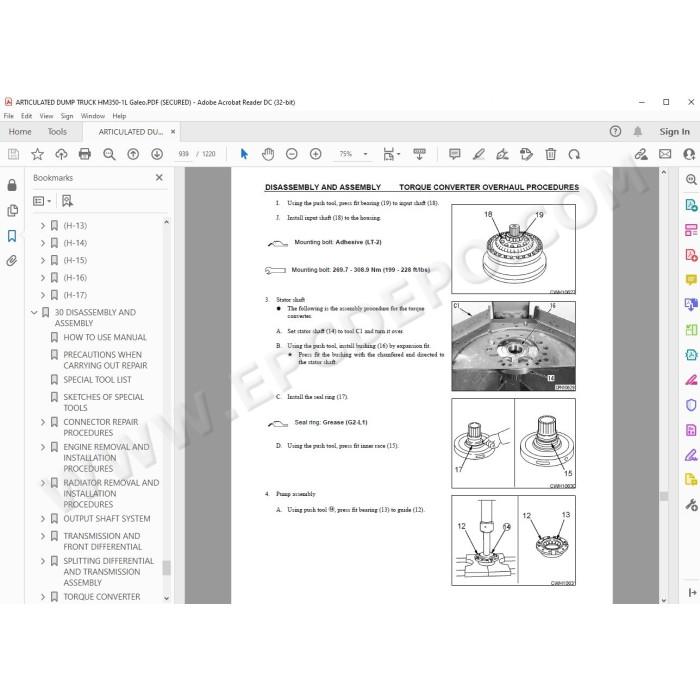Close the ARTICULATED DU... document tab
The height and width of the screenshot is (700, 700).
pyautogui.click(x=173, y=132)
